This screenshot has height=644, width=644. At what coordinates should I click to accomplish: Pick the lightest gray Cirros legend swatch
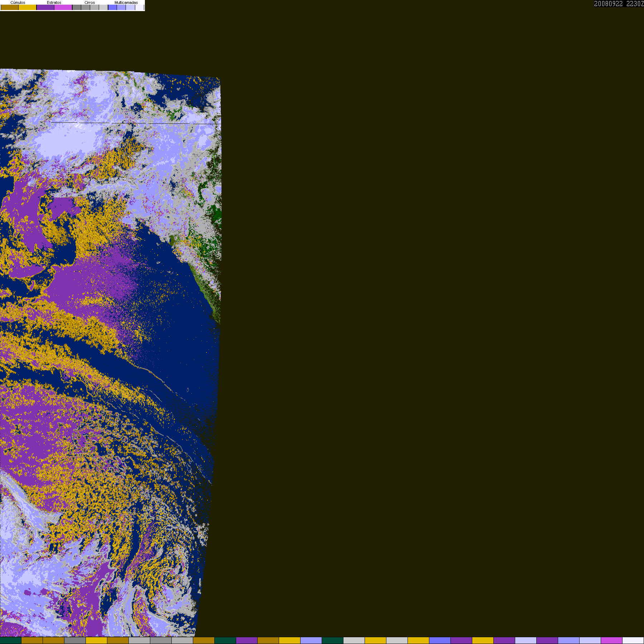tap(103, 8)
